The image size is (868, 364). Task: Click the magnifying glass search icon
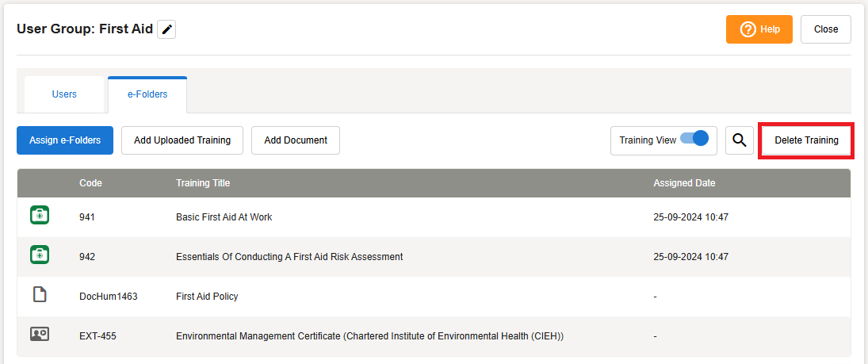(x=739, y=140)
